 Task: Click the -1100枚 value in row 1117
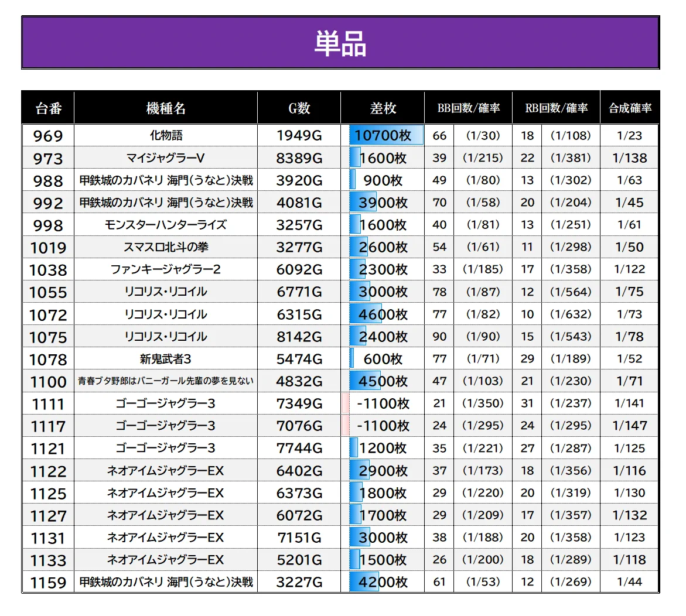383,425
